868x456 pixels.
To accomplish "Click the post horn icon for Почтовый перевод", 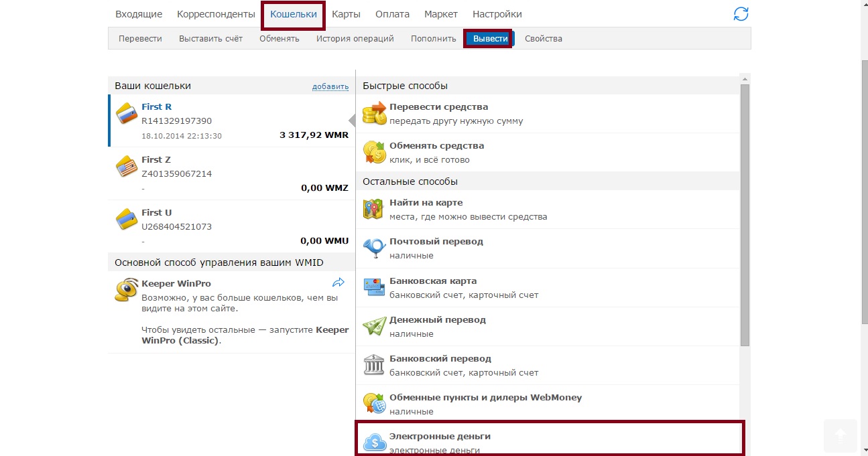I will 374,248.
